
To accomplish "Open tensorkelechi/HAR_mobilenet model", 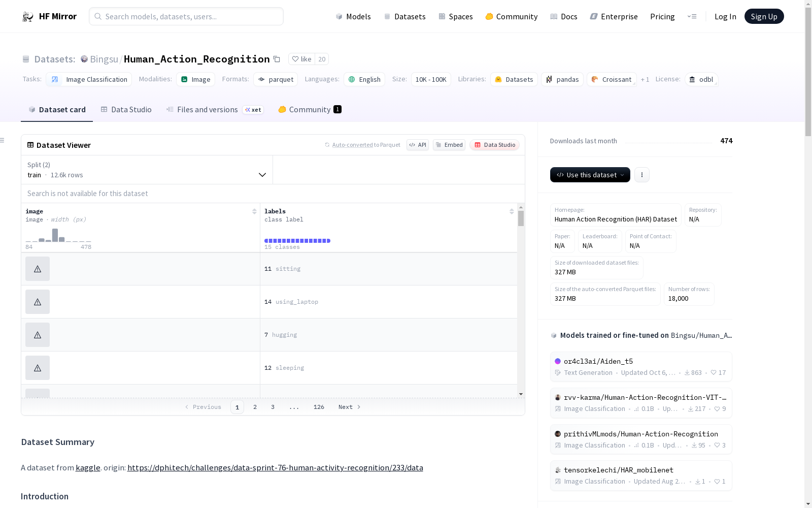I will (641, 475).
